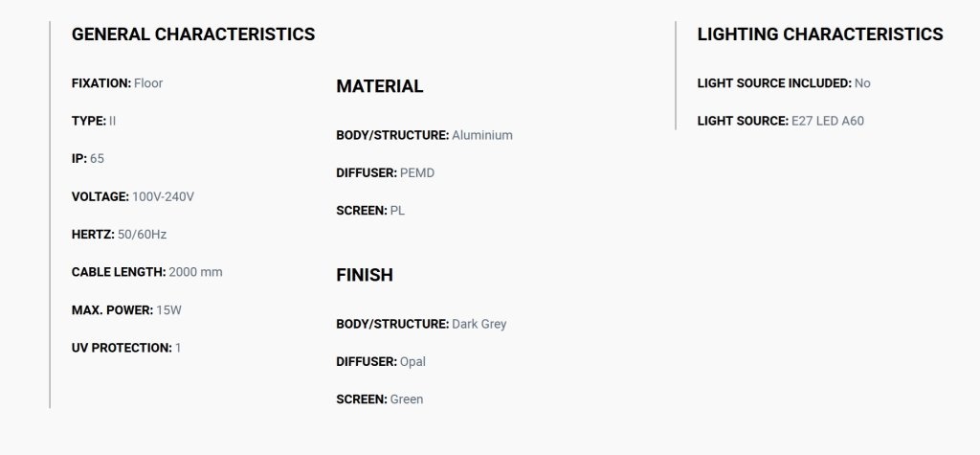Viewport: 980px width, 455px height.
Task: Click the Voltage 100V-240V value
Action: coord(132,196)
